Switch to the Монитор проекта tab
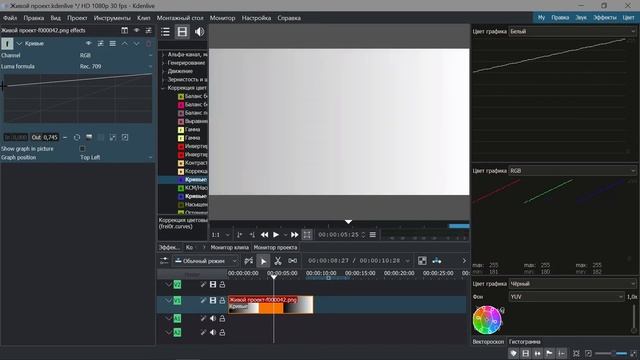640x360 pixels. pyautogui.click(x=275, y=247)
